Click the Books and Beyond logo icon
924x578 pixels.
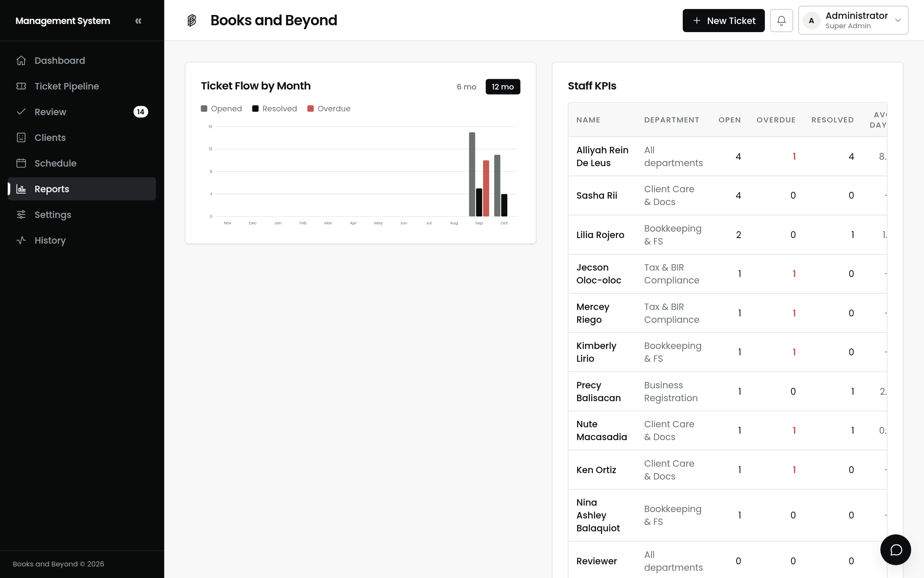click(x=192, y=20)
